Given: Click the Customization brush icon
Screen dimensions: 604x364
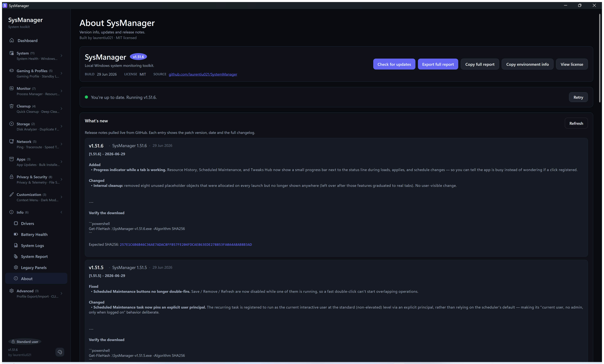Looking at the screenshot, I should point(12,194).
